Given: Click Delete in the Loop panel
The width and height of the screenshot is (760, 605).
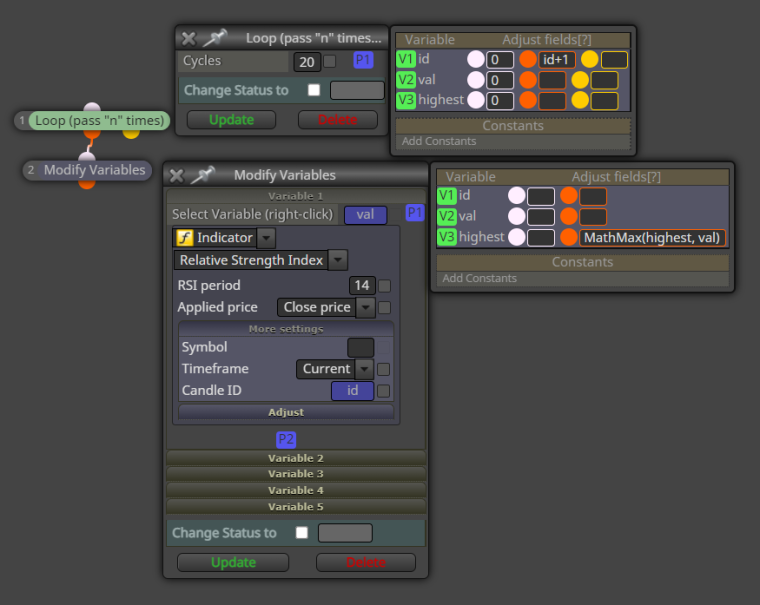Looking at the screenshot, I should [x=337, y=120].
